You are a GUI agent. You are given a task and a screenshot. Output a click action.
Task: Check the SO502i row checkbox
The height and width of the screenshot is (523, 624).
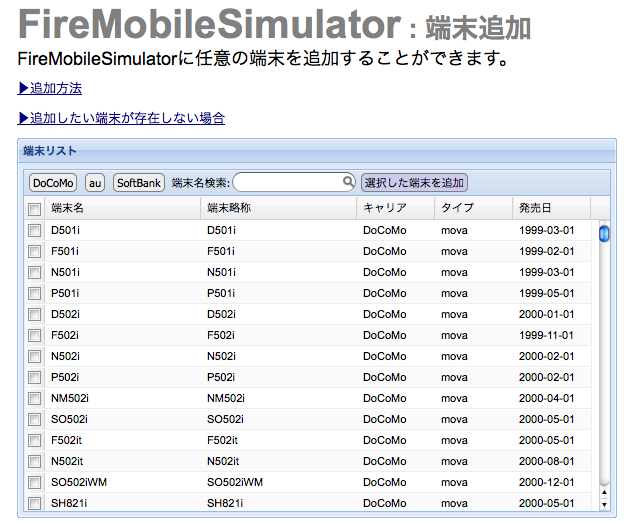pyautogui.click(x=35, y=420)
